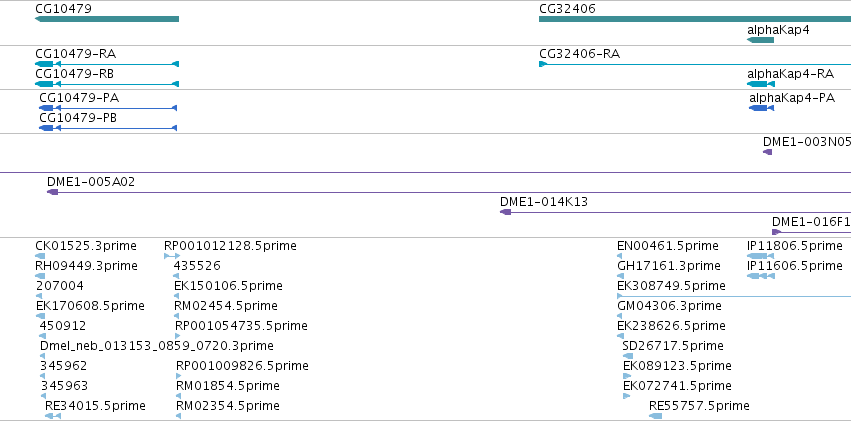Open the EK308749.5prime feature label
This screenshot has height=421, width=851.
(671, 285)
